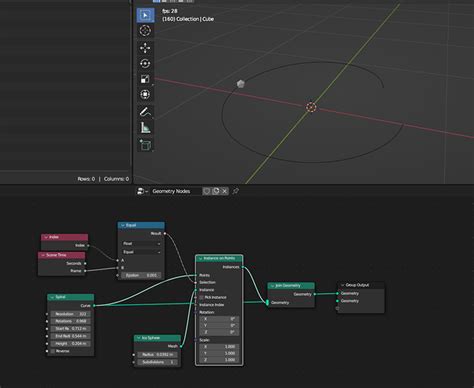Activate the Transform tool

pos(145,95)
